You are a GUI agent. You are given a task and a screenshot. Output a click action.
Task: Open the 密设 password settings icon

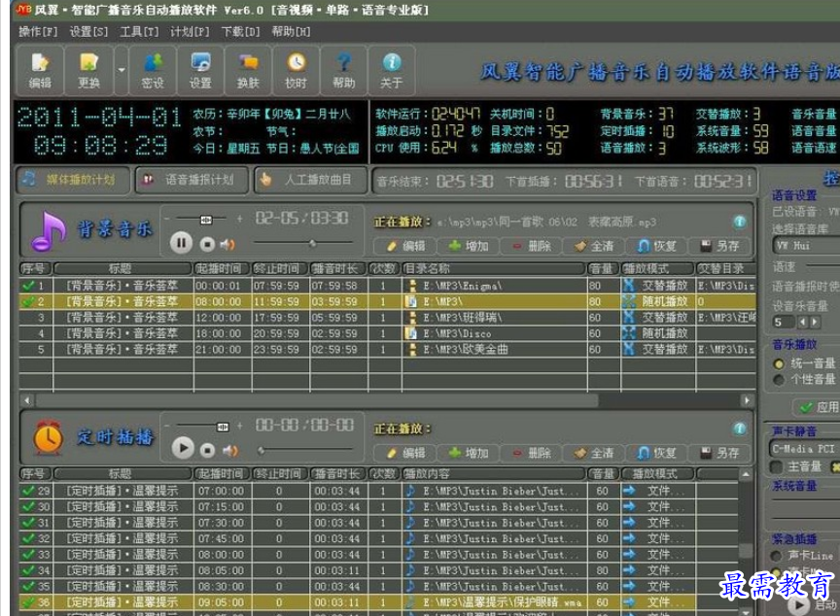153,70
